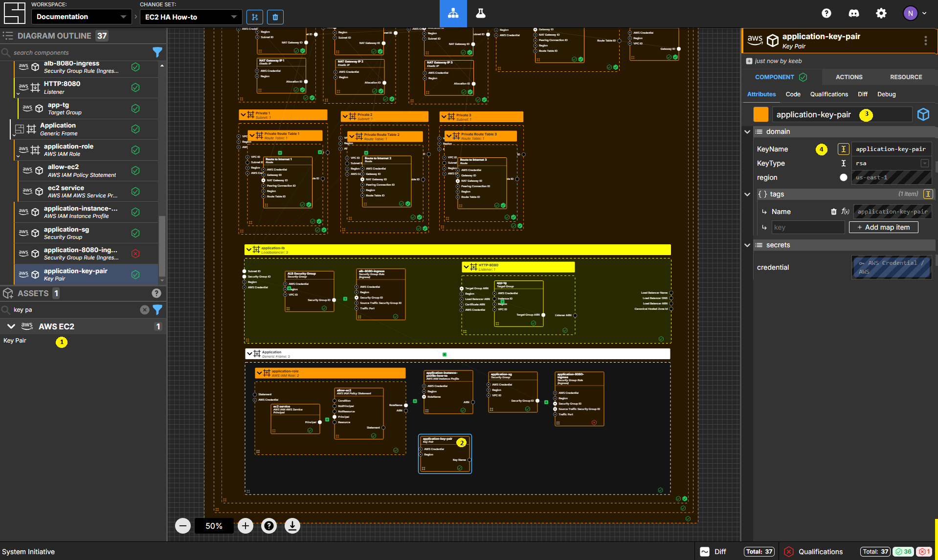The image size is (938, 560).
Task: Click the KeyName value source icon
Action: [x=844, y=149]
